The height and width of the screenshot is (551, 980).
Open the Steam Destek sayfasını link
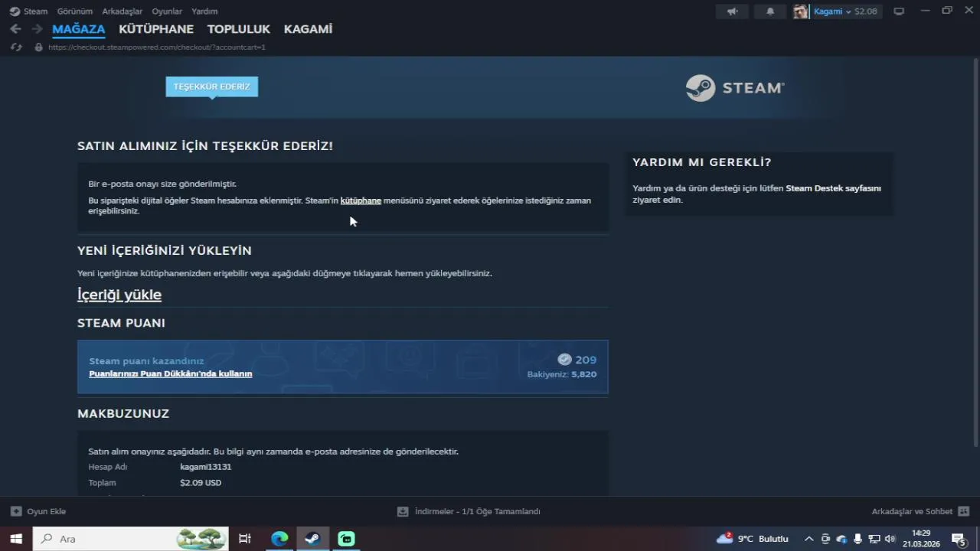[x=833, y=188]
